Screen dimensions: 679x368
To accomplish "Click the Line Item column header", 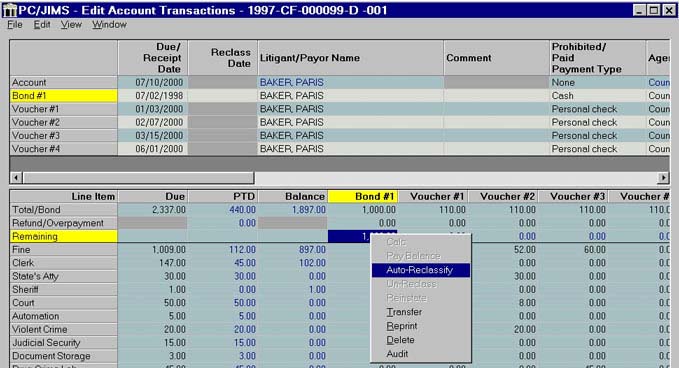I will [x=64, y=197].
